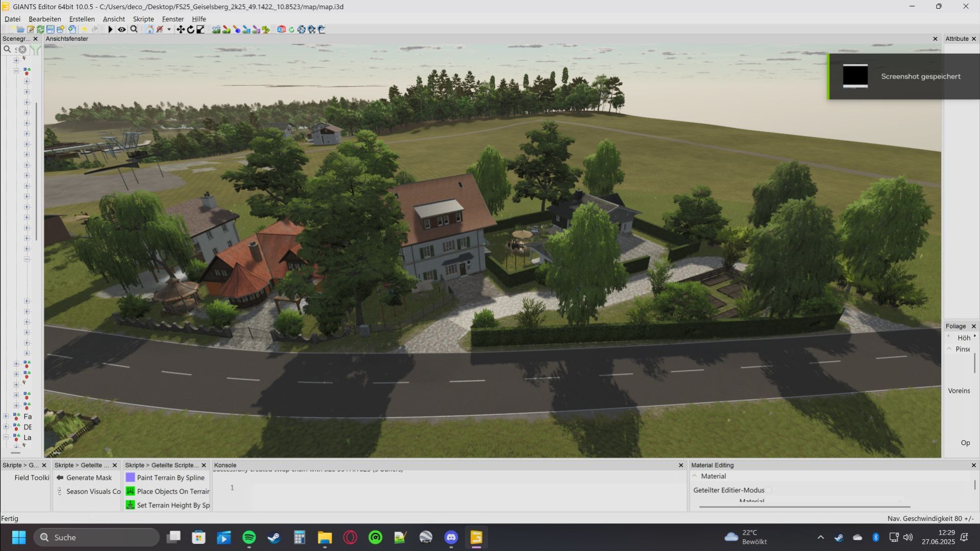Collapse the 'La' scenegraph node

pyautogui.click(x=6, y=437)
